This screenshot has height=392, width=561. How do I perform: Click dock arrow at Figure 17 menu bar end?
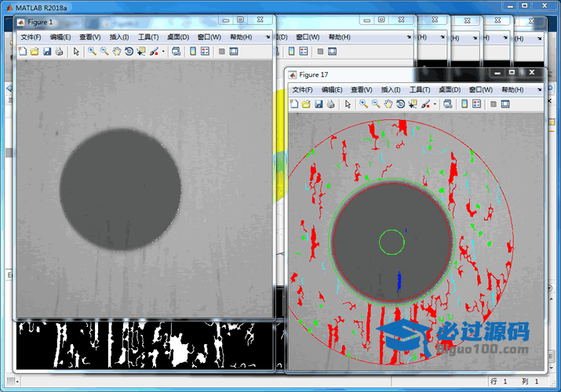pyautogui.click(x=540, y=90)
